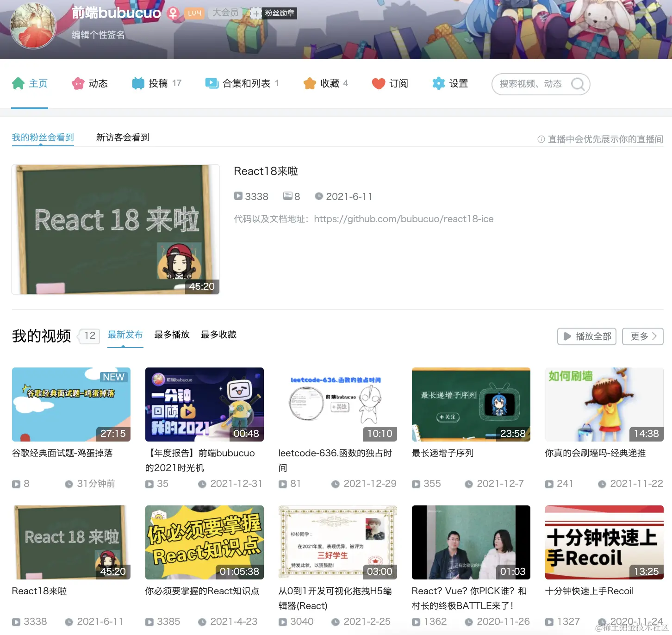
Task: Click the LV4 level badge
Action: (195, 13)
